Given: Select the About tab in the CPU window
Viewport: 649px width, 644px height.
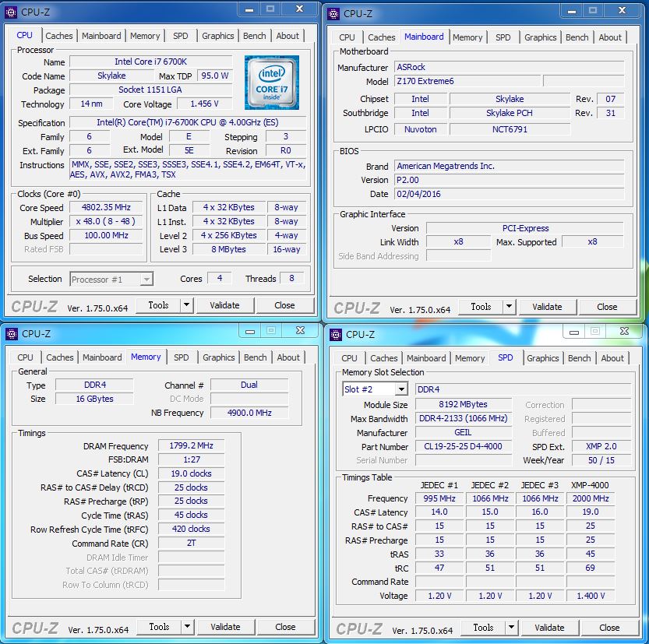Looking at the screenshot, I should [x=287, y=36].
